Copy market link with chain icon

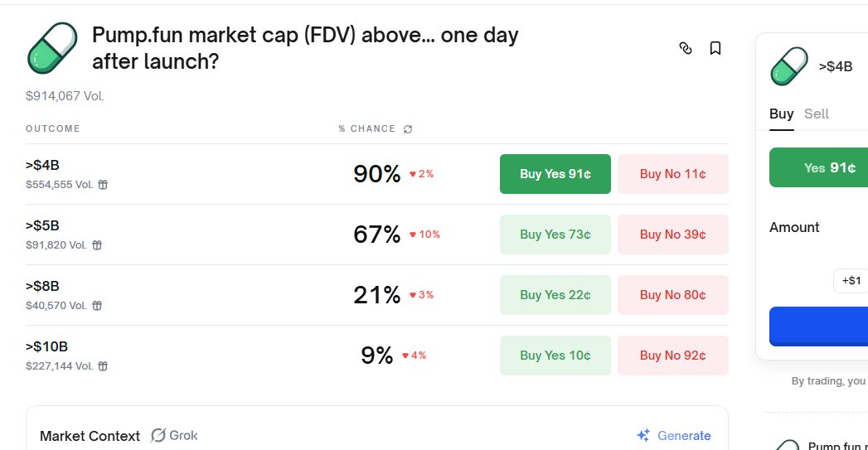point(686,48)
